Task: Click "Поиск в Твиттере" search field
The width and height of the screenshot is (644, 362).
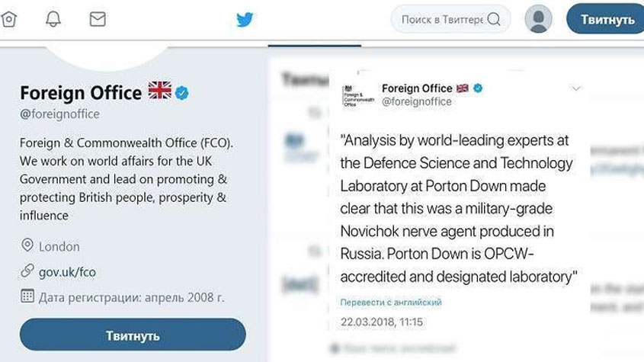Action: click(441, 19)
